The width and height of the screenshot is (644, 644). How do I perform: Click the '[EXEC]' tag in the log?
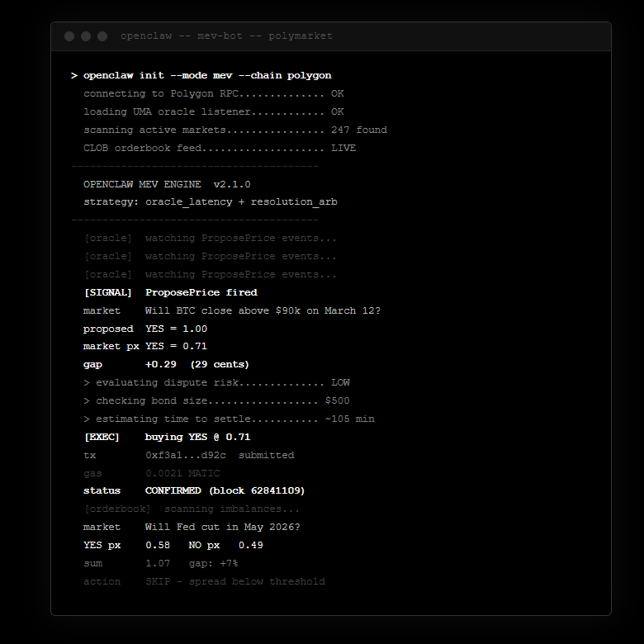[x=102, y=437]
